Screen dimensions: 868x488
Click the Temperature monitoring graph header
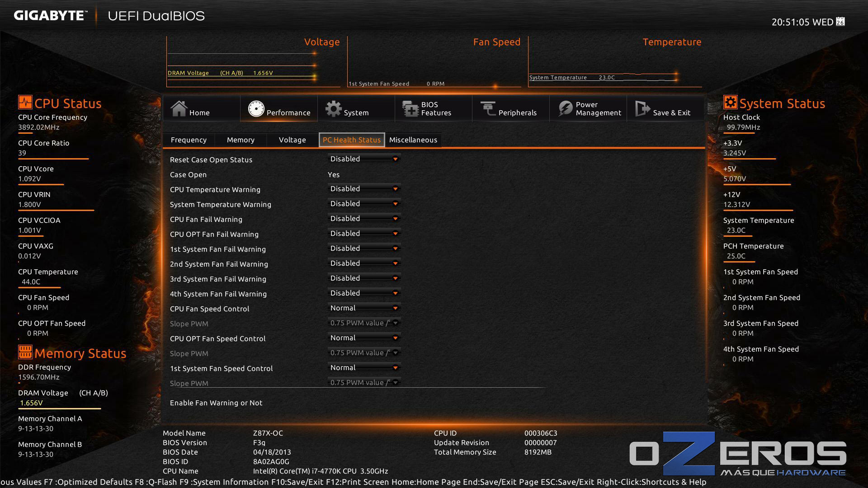672,42
